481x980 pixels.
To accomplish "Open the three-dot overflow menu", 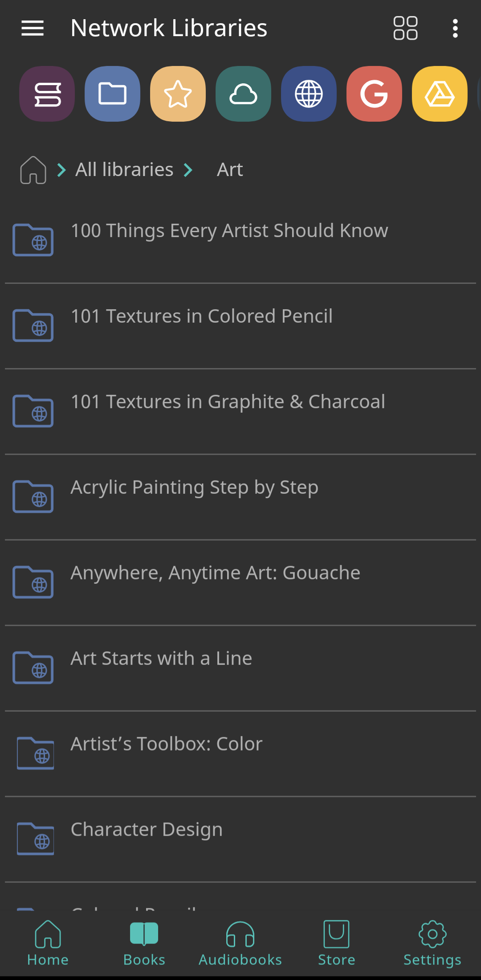I will (455, 28).
